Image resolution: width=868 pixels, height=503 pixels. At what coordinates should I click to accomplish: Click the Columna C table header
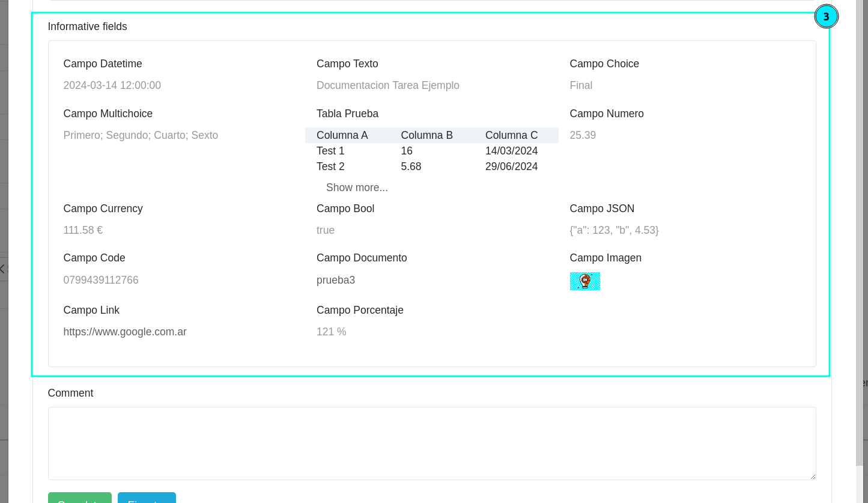511,135
